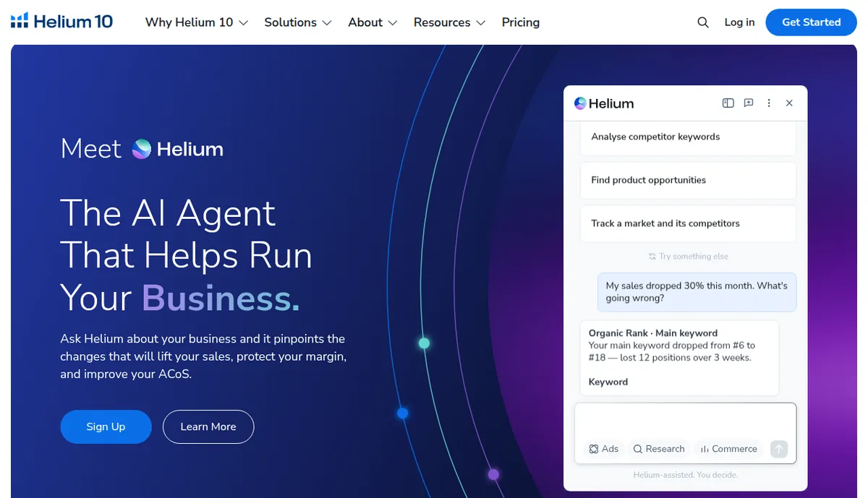Click the refresh icon beside Try something else
This screenshot has height=498, width=868.
[652, 257]
